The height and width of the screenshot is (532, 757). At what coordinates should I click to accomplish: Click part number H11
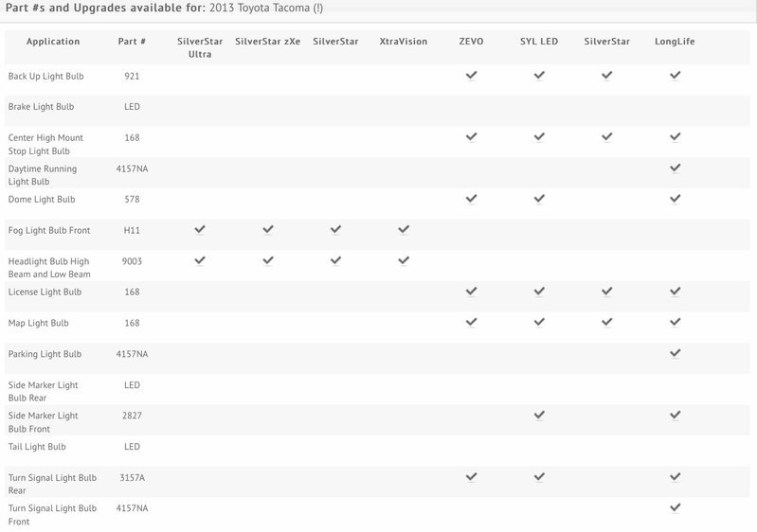[132, 231]
